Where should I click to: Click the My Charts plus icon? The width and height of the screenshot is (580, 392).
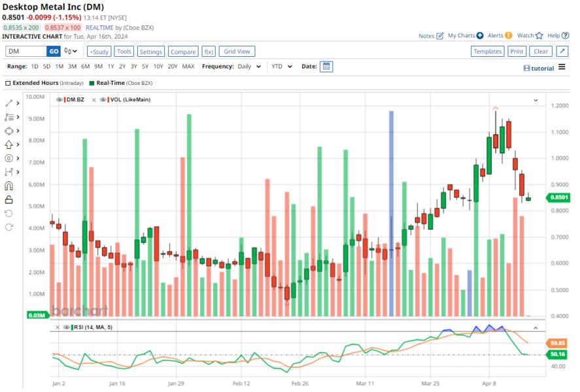(480, 35)
